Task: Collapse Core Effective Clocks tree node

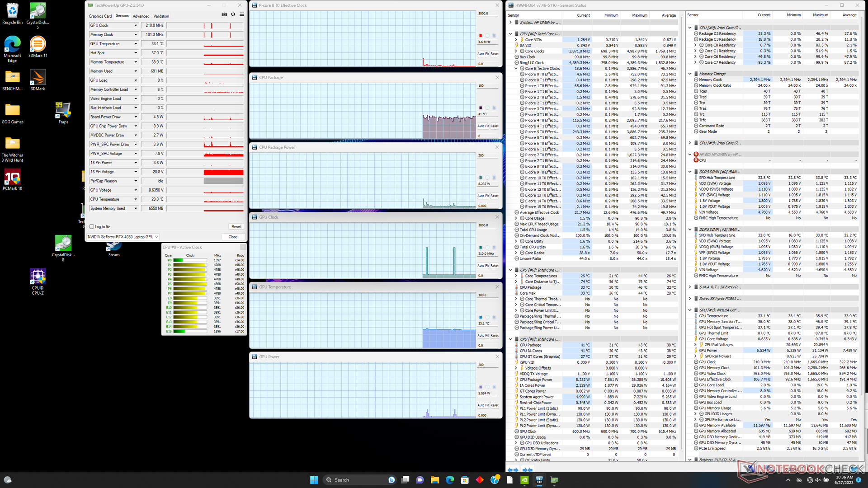Action: click(x=516, y=69)
